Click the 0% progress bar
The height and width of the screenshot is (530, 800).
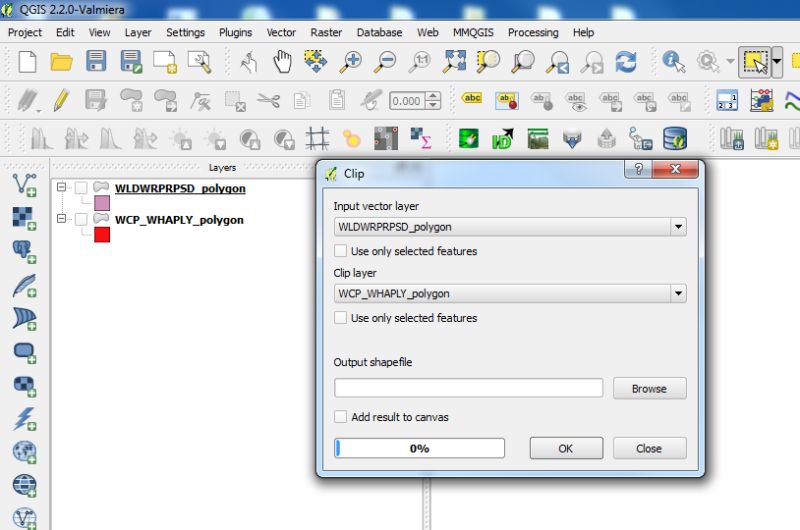tap(419, 448)
